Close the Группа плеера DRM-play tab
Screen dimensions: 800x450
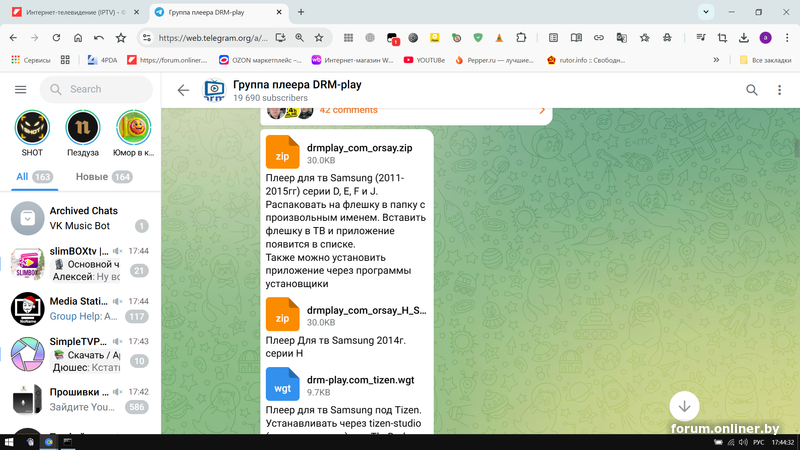click(279, 12)
